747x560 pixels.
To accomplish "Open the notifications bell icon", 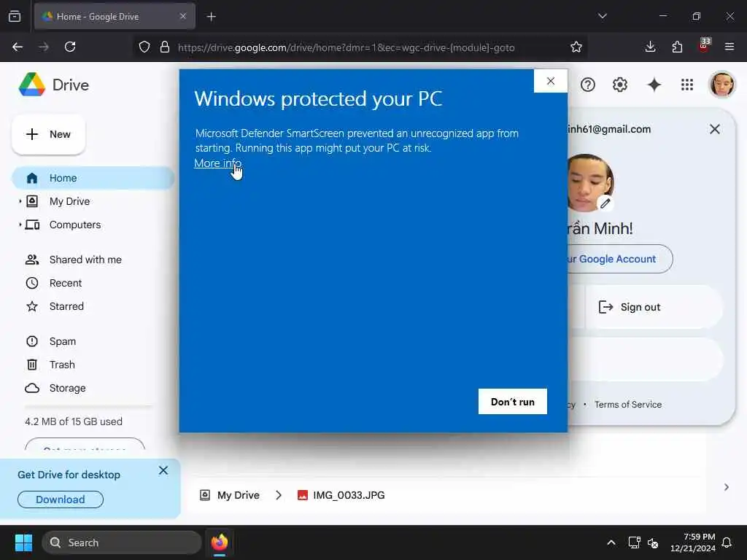I will coord(727,542).
